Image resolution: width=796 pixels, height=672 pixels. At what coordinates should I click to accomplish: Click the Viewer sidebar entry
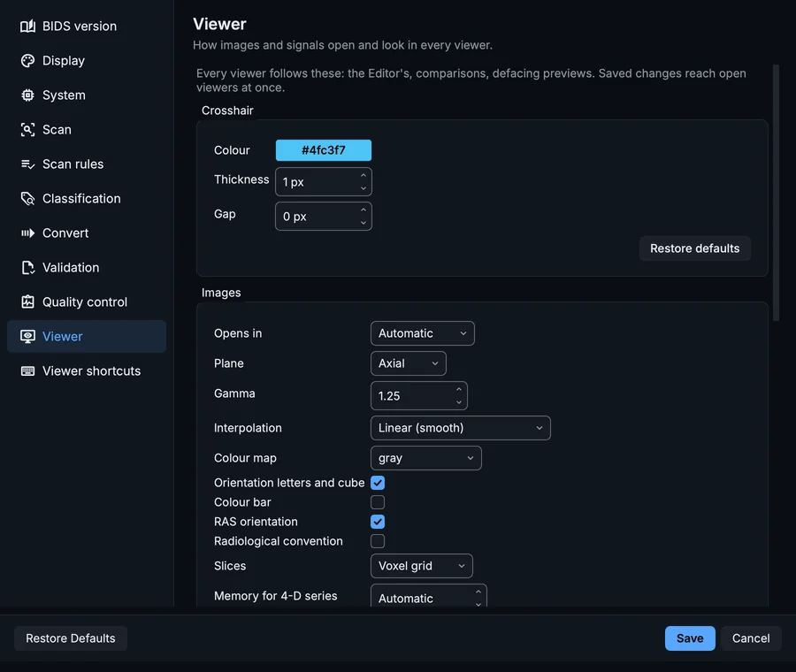click(x=87, y=337)
